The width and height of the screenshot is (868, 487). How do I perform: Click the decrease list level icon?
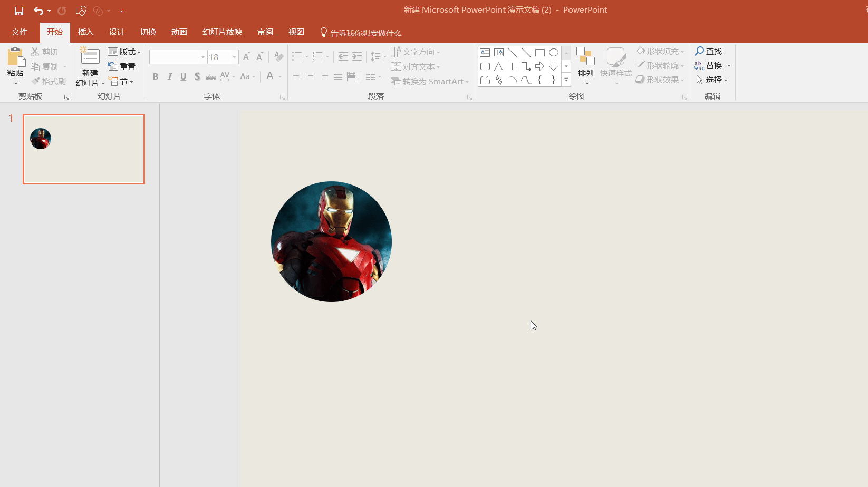[x=343, y=56]
